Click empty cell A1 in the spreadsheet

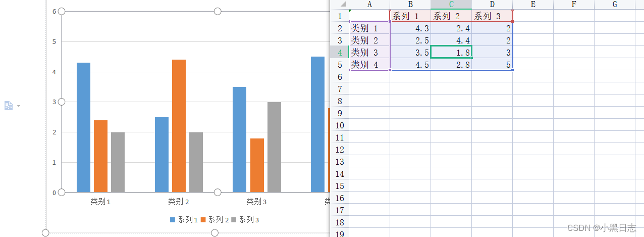click(369, 16)
